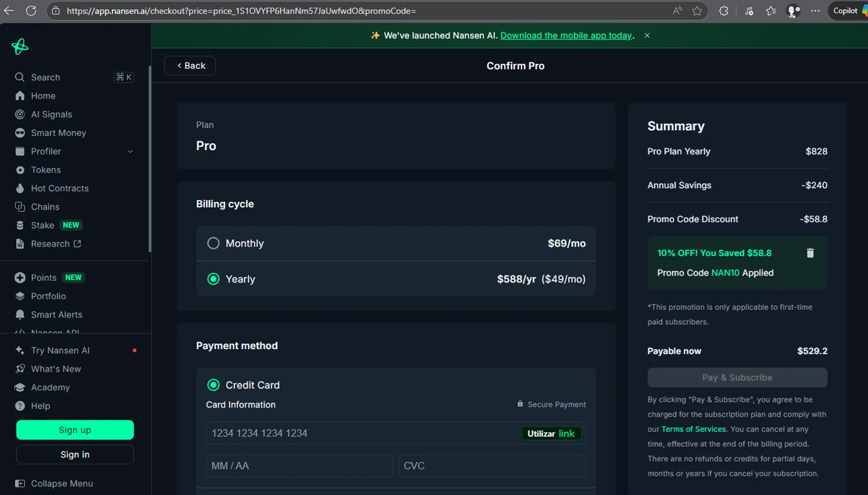868x495 pixels.
Task: Remove promo code with trash icon
Action: pyautogui.click(x=810, y=253)
